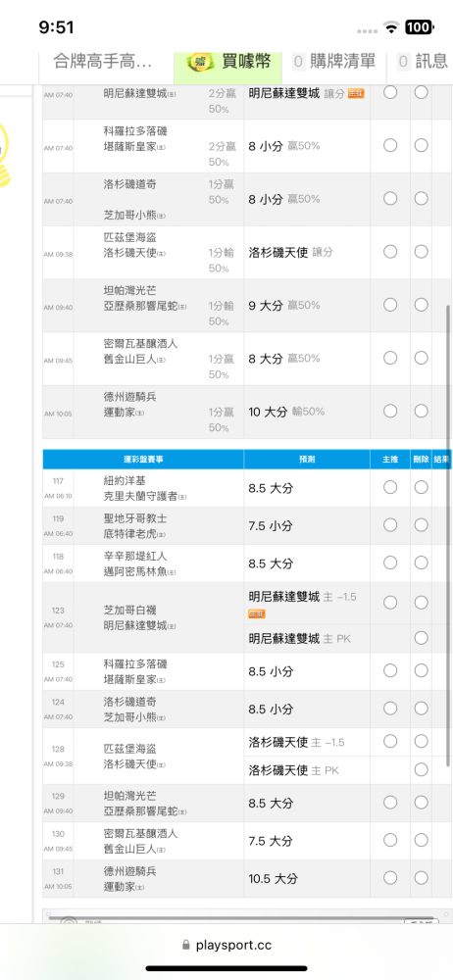The height and width of the screenshot is (980, 453).
Task: Open the 訊息 tab
Action: [x=425, y=61]
